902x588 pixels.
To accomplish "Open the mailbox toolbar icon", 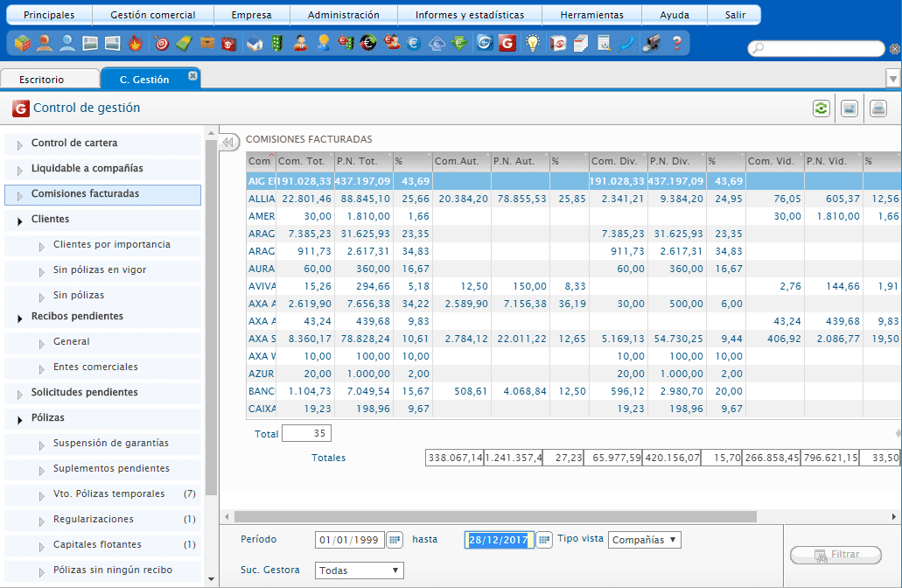I will tap(651, 43).
